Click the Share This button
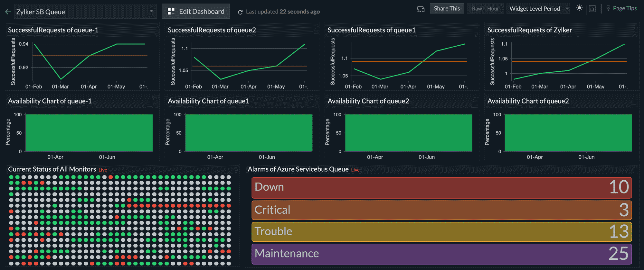 pos(447,9)
